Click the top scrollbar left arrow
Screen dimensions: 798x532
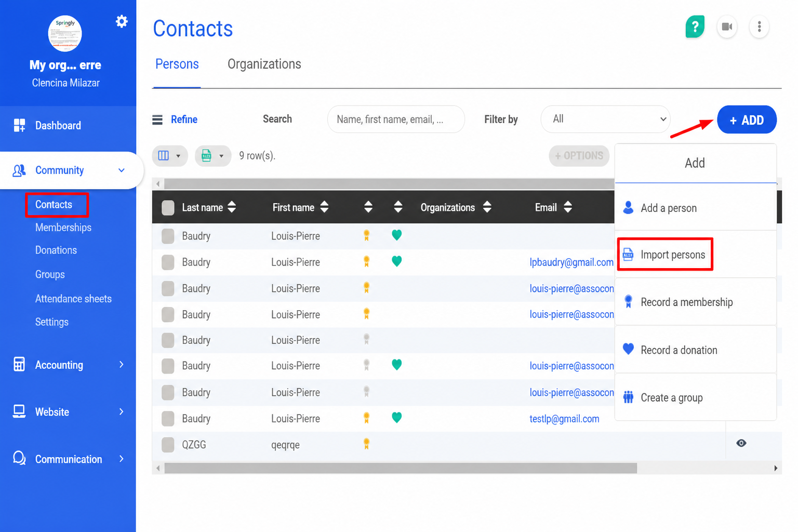(158, 184)
